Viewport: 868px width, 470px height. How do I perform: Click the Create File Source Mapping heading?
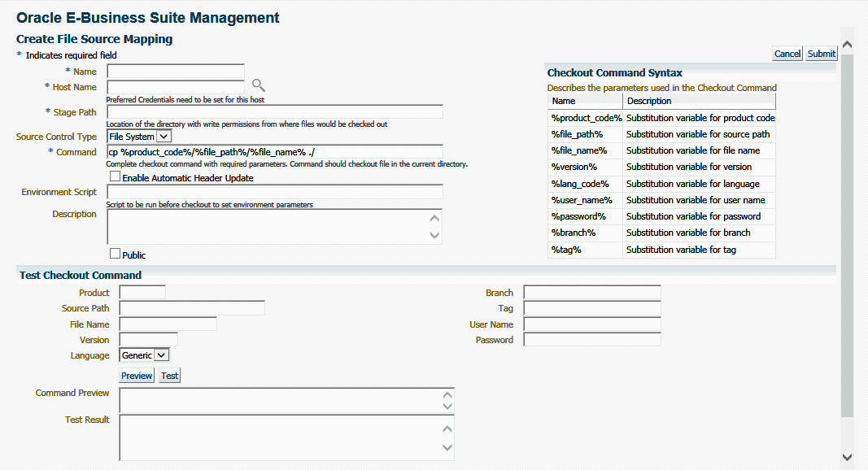coord(94,39)
